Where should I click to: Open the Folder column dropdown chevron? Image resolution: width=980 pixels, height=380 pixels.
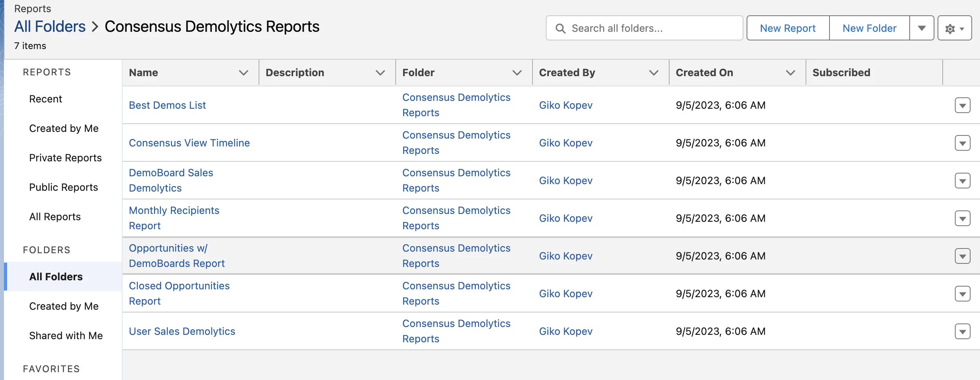pyautogui.click(x=517, y=73)
